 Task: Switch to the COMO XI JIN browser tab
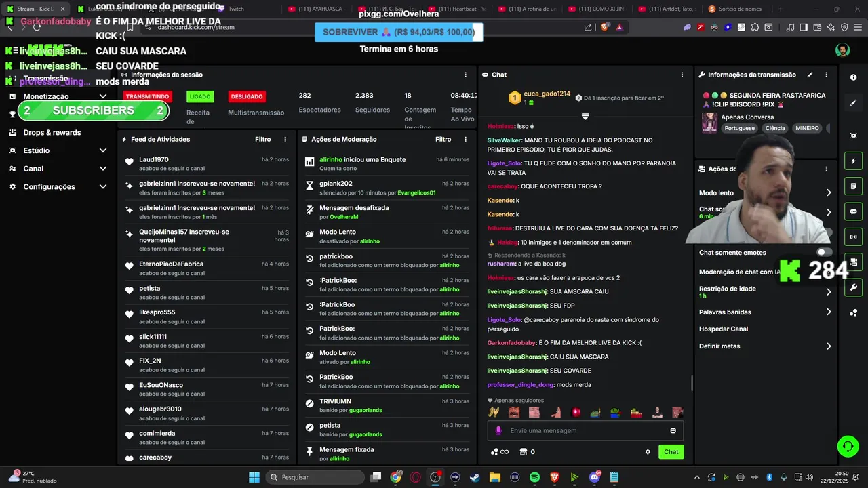click(597, 9)
